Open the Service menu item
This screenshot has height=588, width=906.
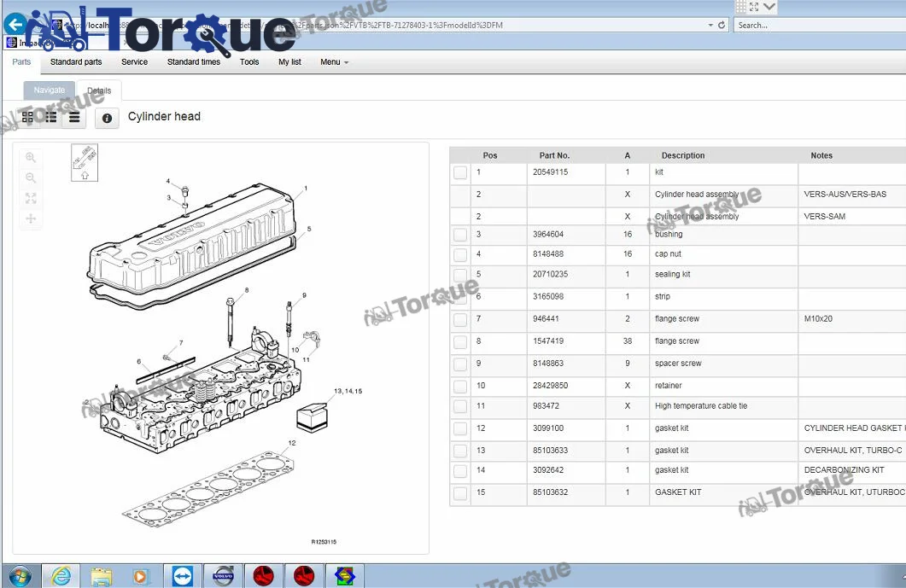[134, 61]
